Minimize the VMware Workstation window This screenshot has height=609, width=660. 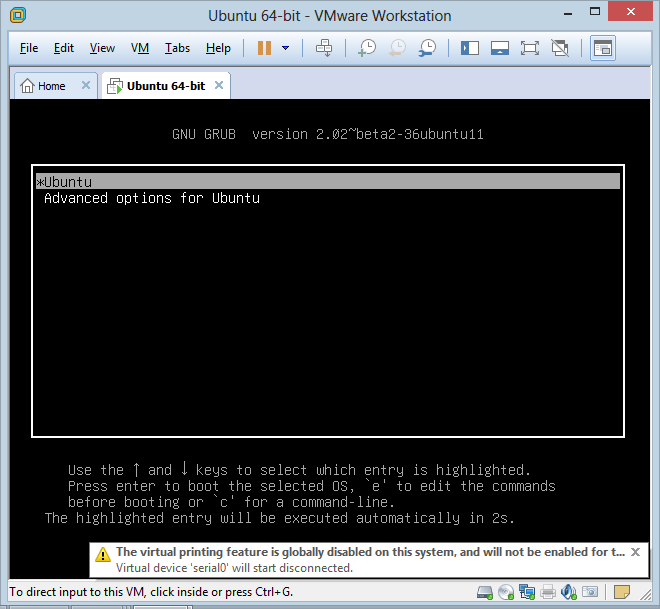(568, 13)
